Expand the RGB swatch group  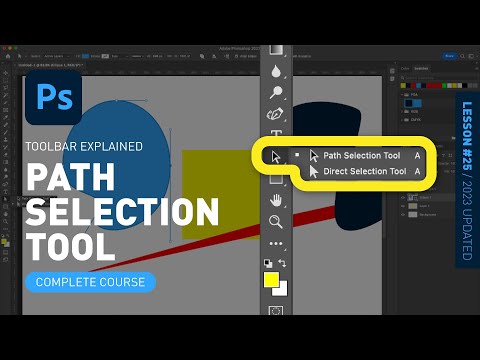click(x=402, y=111)
